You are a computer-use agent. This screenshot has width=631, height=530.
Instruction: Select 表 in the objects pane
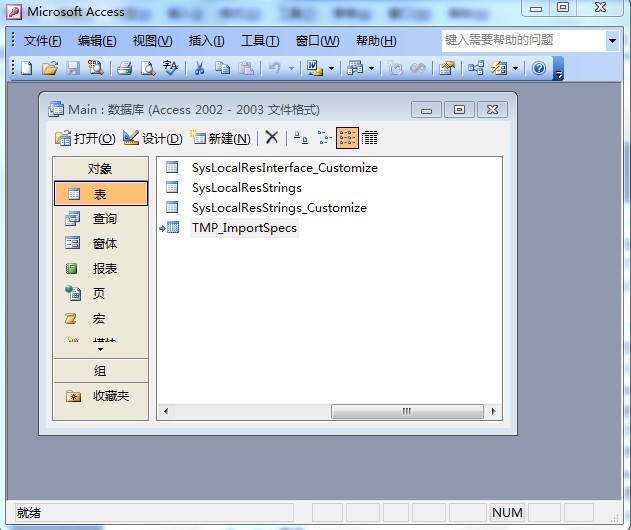[101, 194]
